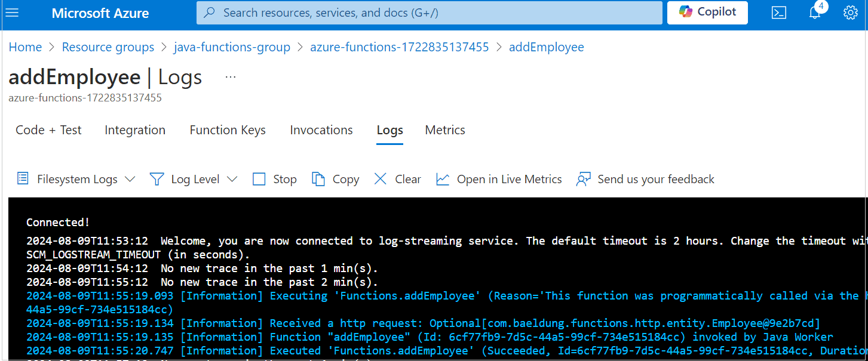Copy the log output
Viewport: 868px width, 361px height.
[x=336, y=179]
